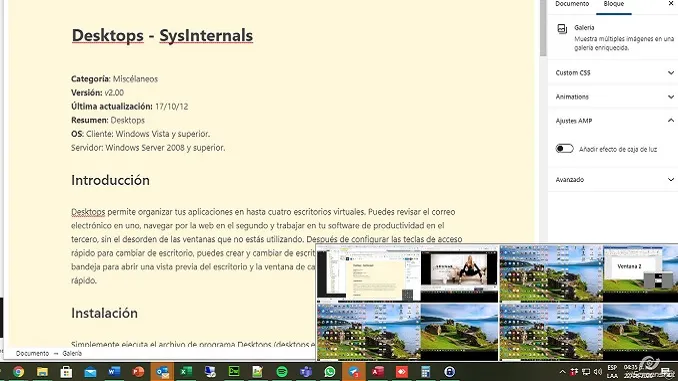Screen dimensions: 678x381
Task: Open the green notepad app in taskbar
Action: (x=258, y=372)
